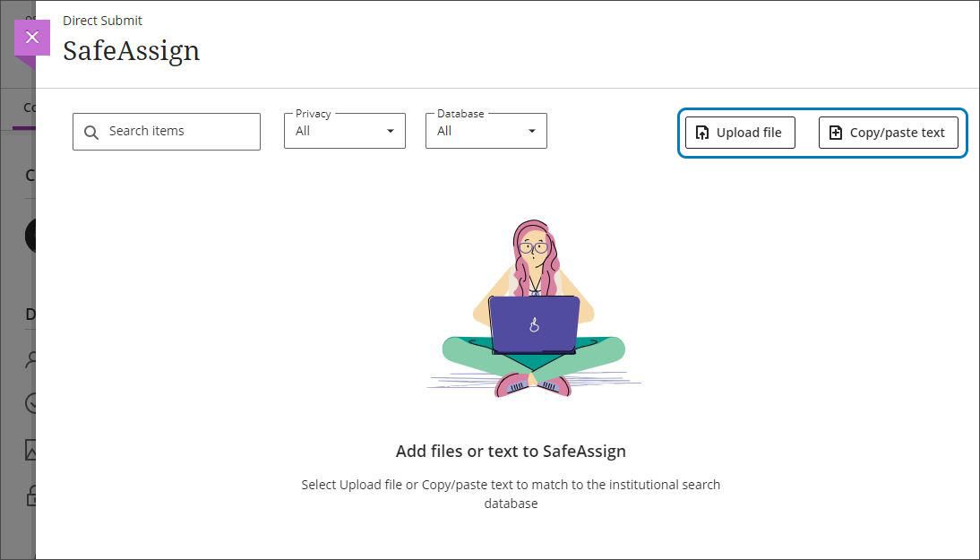
Task: Open the Database dropdown
Action: point(486,132)
